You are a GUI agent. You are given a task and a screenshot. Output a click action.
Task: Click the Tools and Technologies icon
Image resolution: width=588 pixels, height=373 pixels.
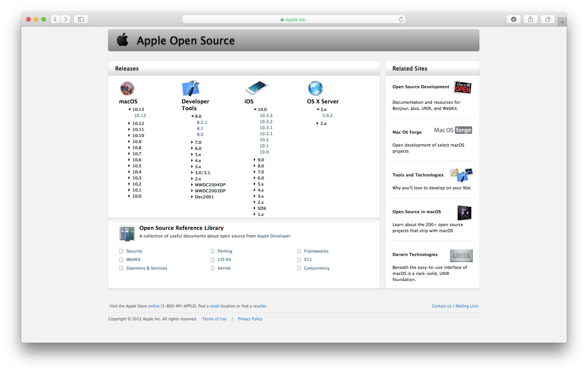(461, 175)
